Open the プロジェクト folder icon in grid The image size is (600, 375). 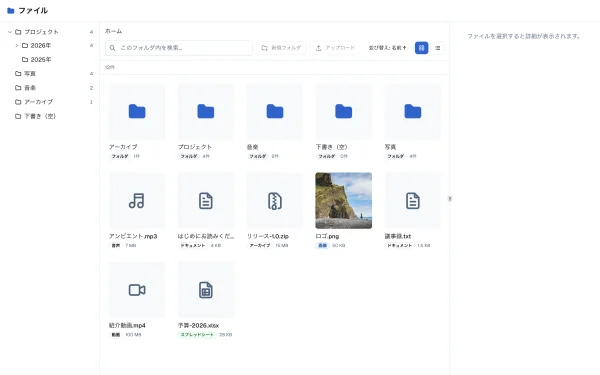tap(206, 111)
